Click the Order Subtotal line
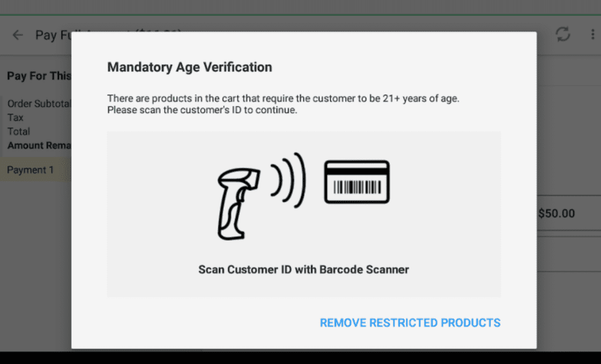This screenshot has width=601, height=364. point(39,104)
